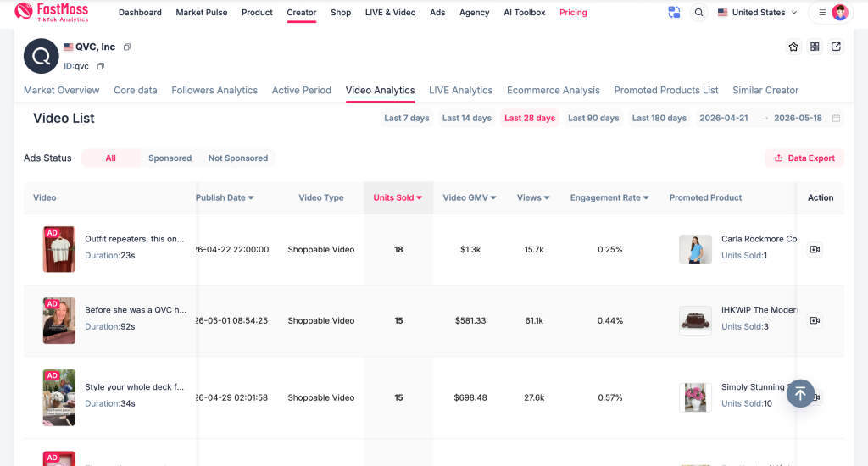Open the Style your whole deck video title
This screenshot has width=868, height=466.
click(135, 387)
